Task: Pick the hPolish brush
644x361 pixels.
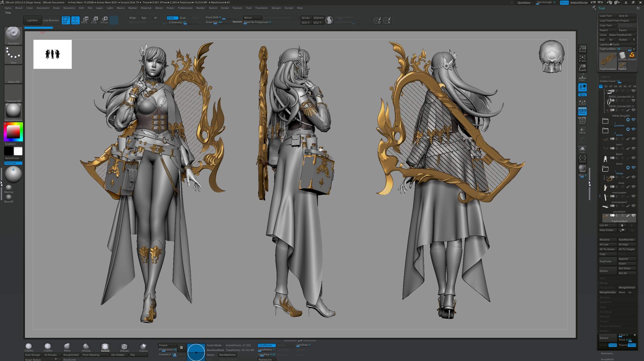Action: [86, 347]
